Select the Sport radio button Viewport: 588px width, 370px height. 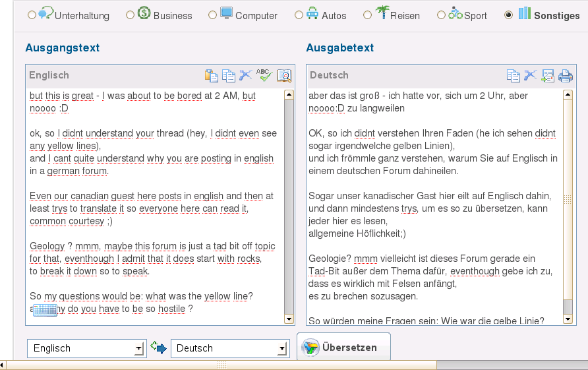(x=442, y=15)
